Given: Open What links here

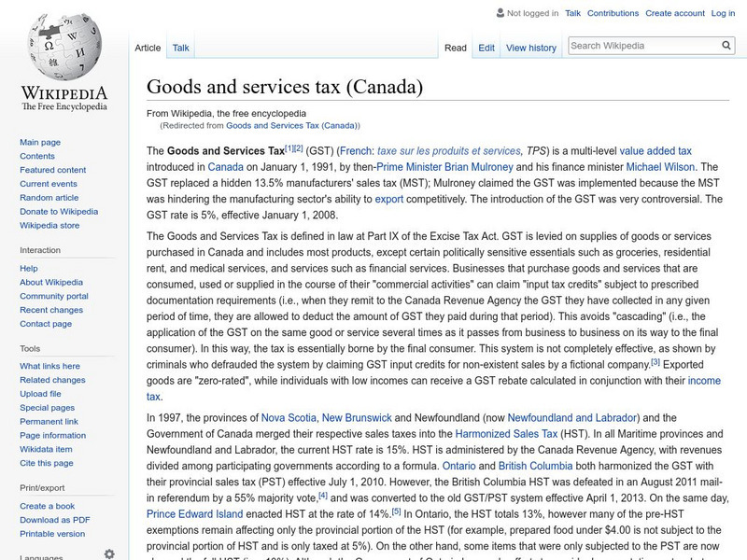Looking at the screenshot, I should pos(50,366).
